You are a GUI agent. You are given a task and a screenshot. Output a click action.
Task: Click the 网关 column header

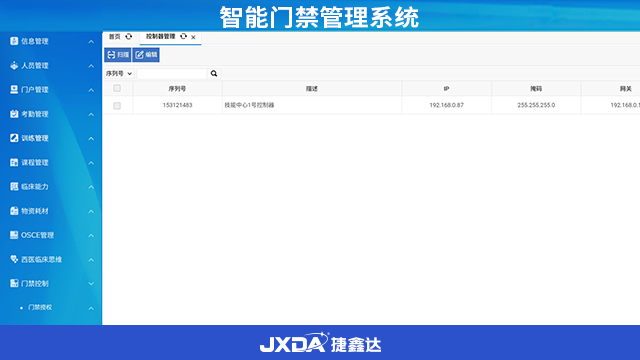tap(611, 89)
